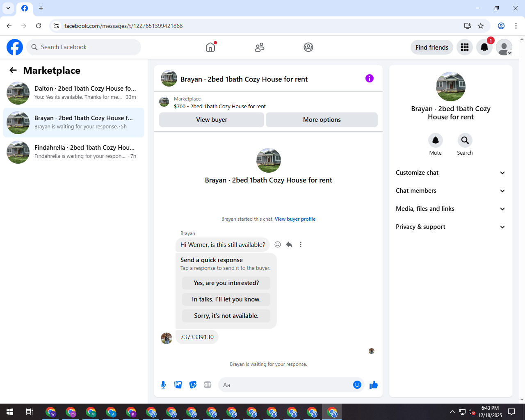Select Brayan conversation in list

(x=74, y=123)
